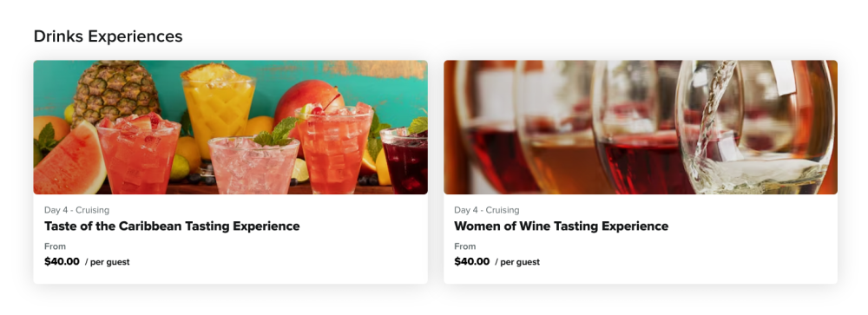Select the $40.00 price on the Women of Wine card
The height and width of the screenshot is (315, 868).
[x=471, y=261]
